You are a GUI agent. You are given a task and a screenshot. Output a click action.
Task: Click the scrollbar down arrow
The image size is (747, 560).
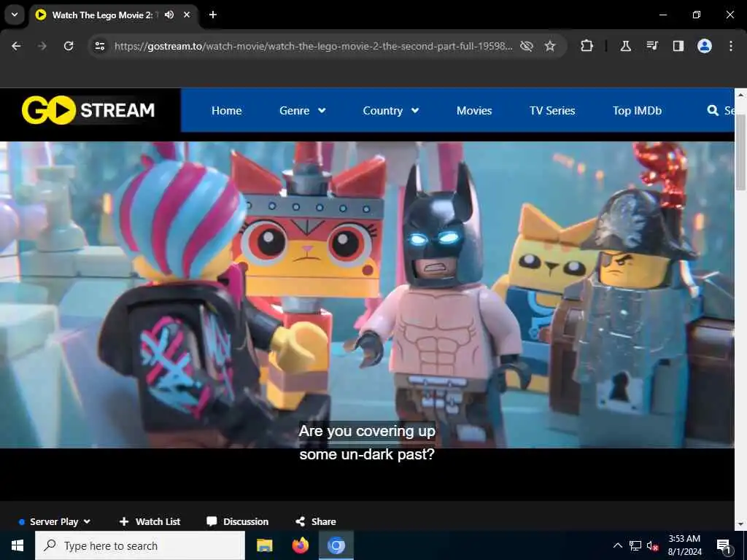coord(741,524)
